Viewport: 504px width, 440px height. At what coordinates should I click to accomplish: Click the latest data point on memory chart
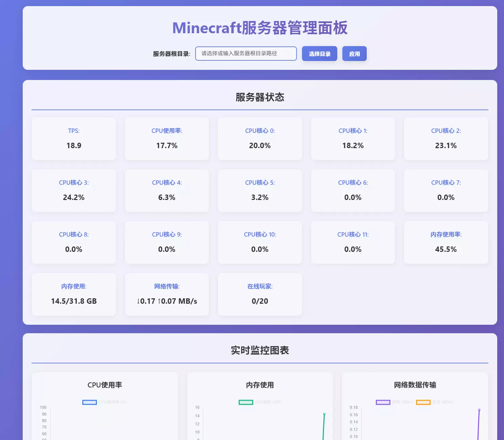[324, 414]
